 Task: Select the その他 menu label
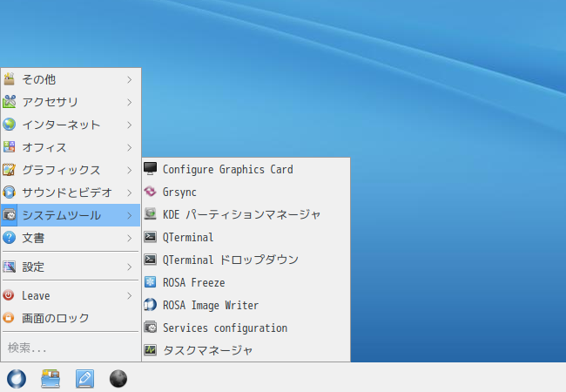click(38, 79)
